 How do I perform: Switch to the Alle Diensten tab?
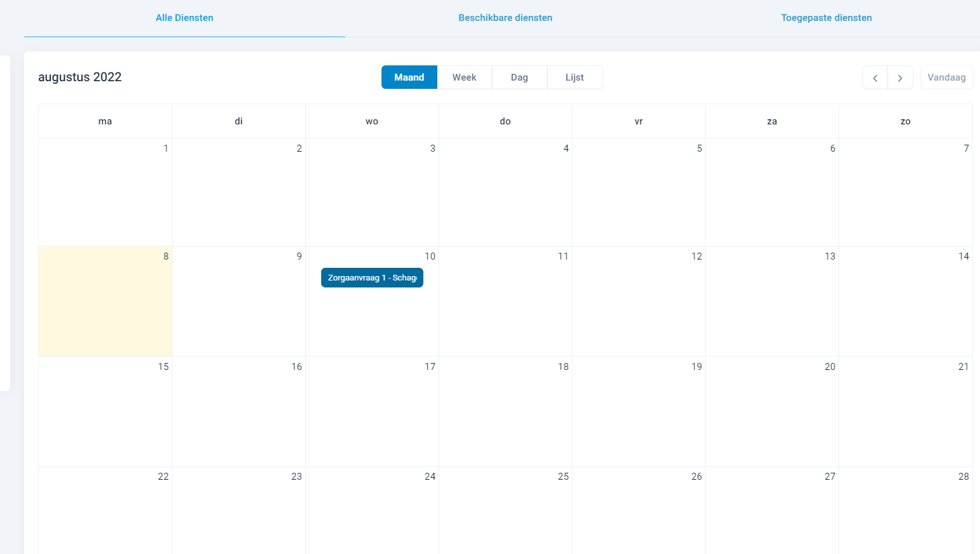click(x=185, y=18)
